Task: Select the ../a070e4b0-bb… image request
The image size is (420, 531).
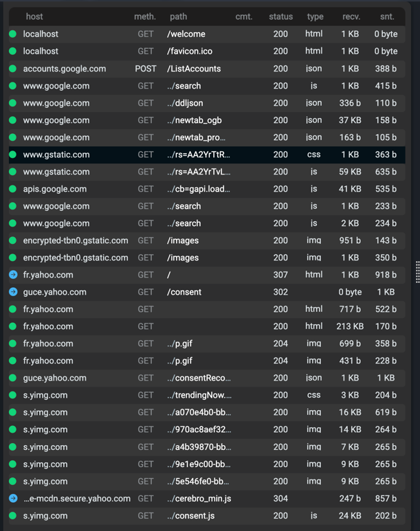Action: (x=207, y=412)
